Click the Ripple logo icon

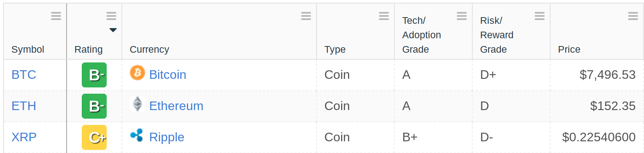(137, 135)
